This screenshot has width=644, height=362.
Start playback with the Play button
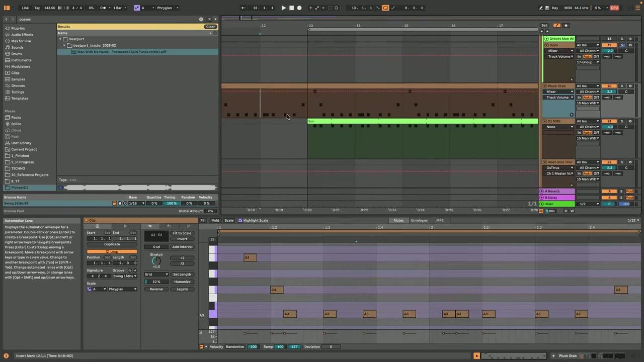click(283, 8)
